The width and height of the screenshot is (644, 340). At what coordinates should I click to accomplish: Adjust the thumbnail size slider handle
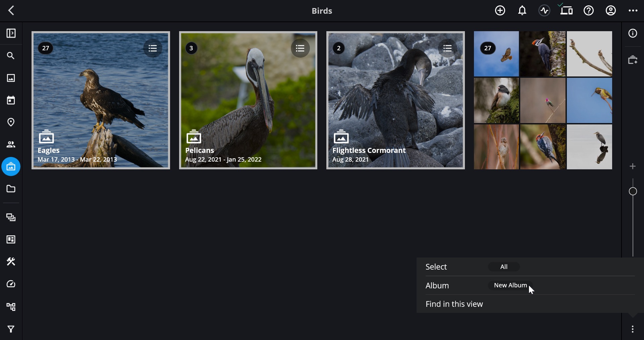pos(633,191)
